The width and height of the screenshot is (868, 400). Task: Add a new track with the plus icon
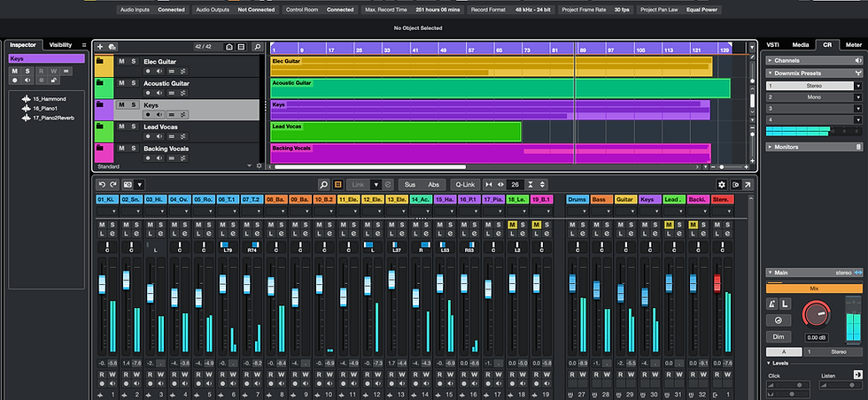100,47
